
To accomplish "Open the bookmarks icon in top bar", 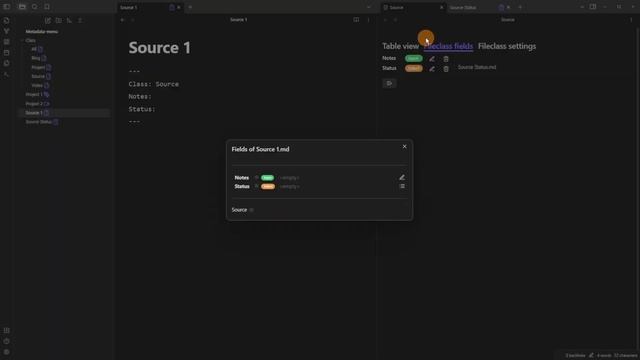I will 47,7.
